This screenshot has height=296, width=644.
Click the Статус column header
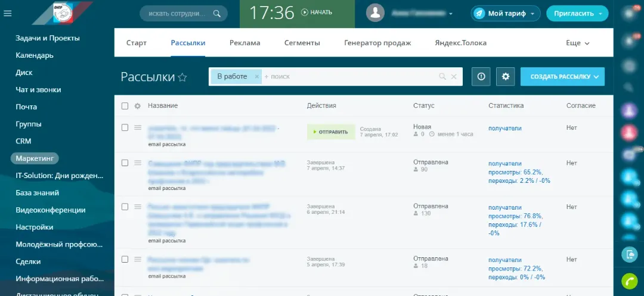(424, 106)
